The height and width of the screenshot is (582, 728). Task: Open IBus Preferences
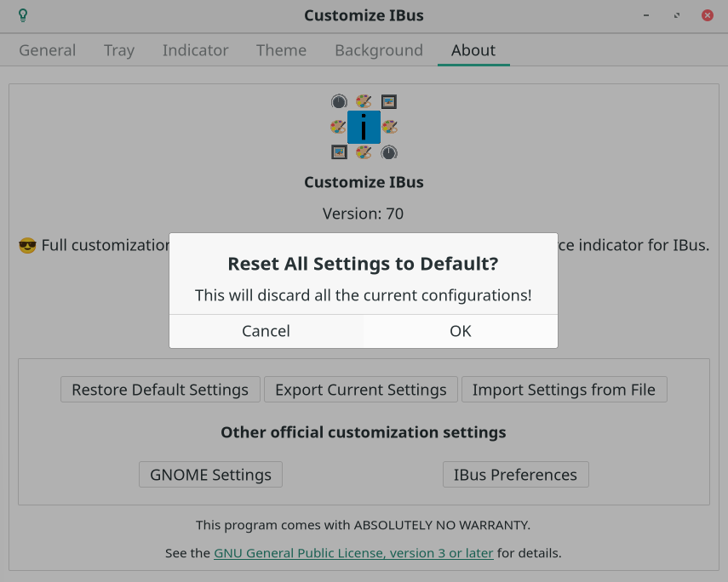515,474
